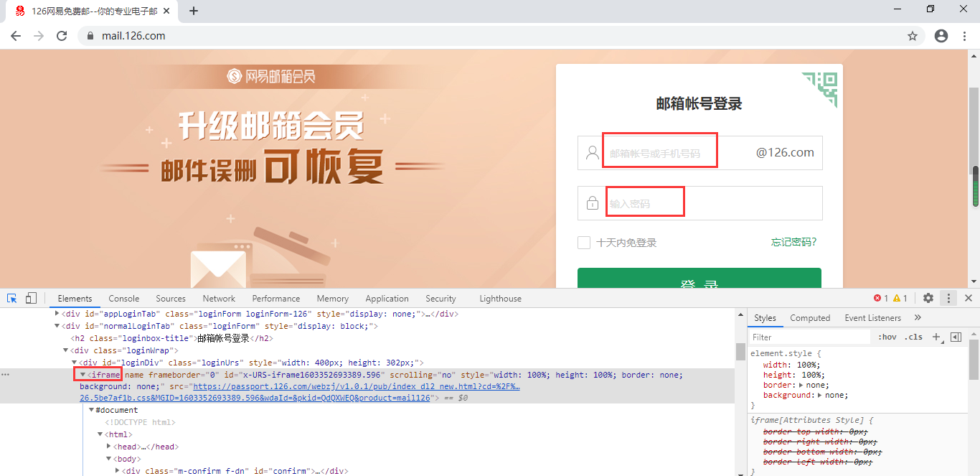980x476 pixels.
Task: Activate DevTools inspect element picker
Action: [12, 298]
